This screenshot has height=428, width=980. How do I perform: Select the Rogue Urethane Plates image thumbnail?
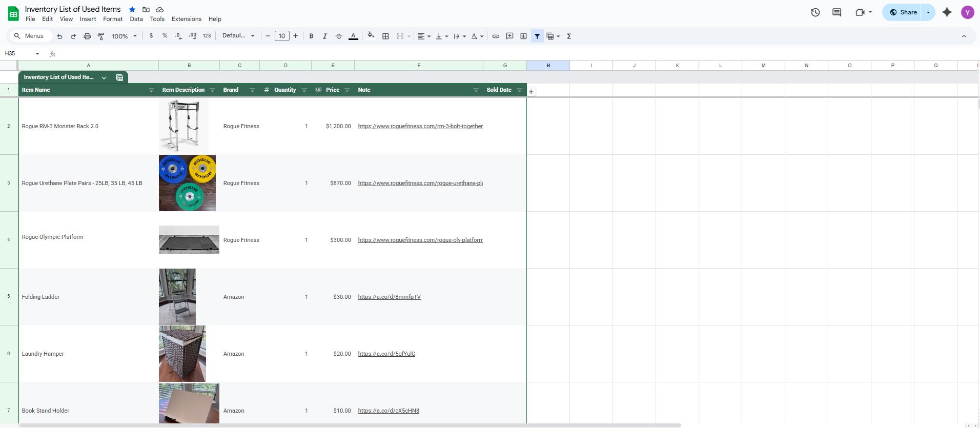[187, 183]
